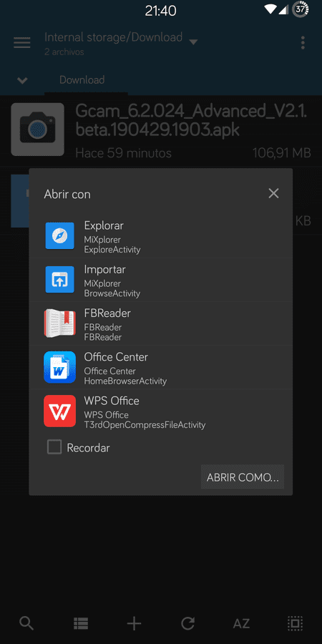Tap the select-all icon in bottom bar

coord(295,623)
